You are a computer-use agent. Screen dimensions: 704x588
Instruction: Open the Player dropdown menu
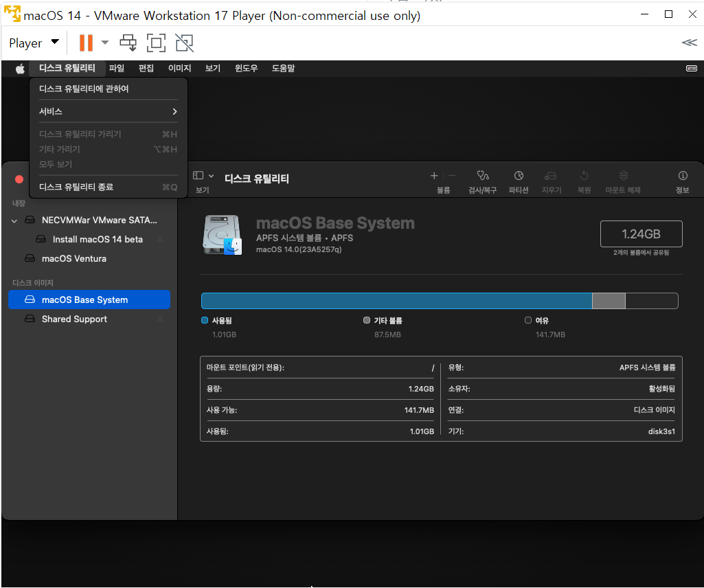pyautogui.click(x=34, y=43)
